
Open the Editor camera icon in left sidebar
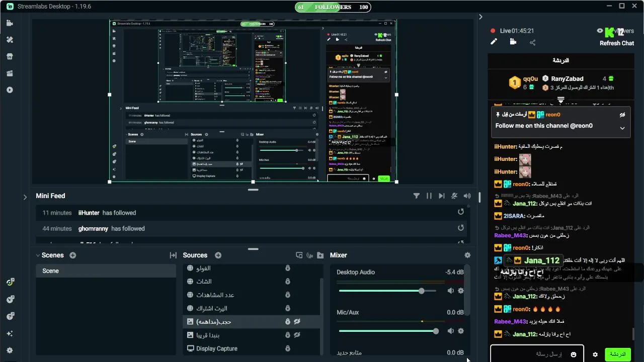pos(10,23)
